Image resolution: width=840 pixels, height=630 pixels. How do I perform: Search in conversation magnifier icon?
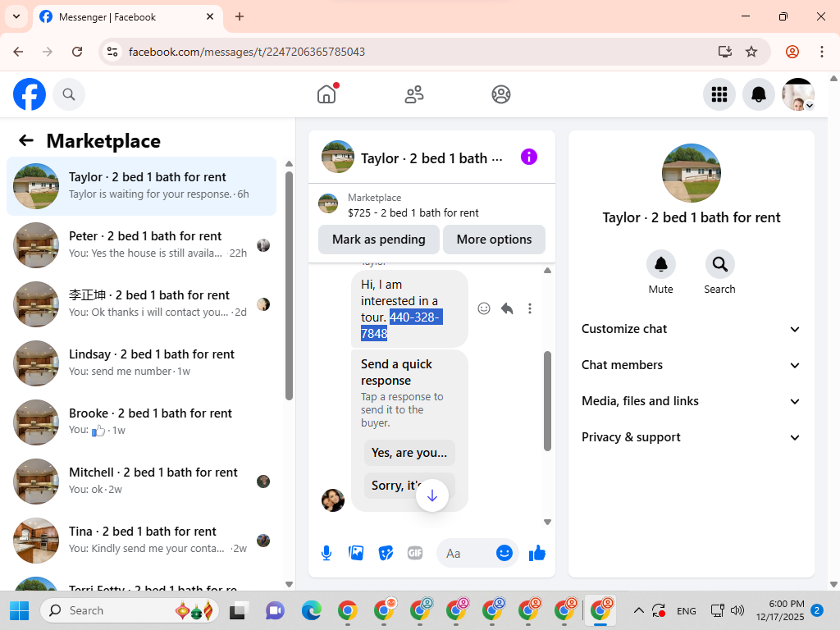[x=720, y=264]
